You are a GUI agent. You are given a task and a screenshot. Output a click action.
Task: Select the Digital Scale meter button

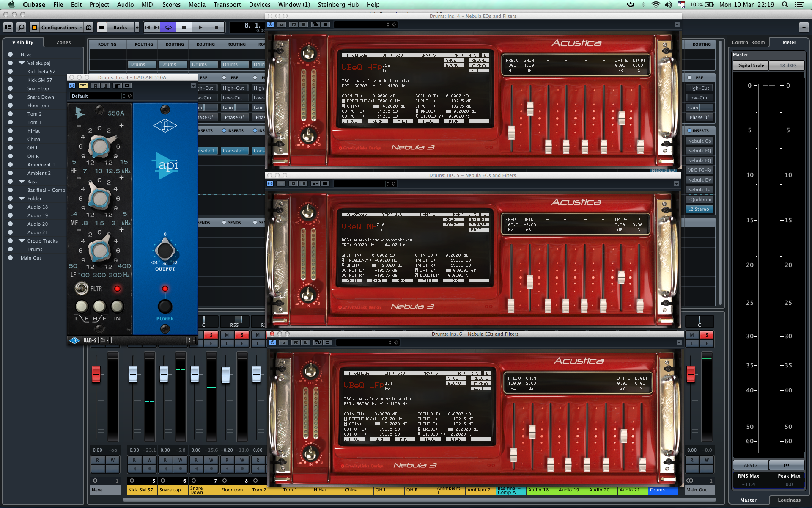[750, 66]
